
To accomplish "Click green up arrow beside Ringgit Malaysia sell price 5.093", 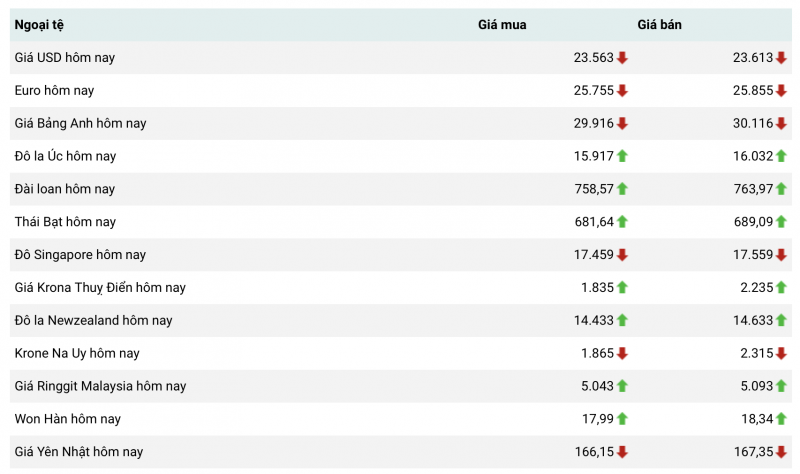I will [x=781, y=386].
